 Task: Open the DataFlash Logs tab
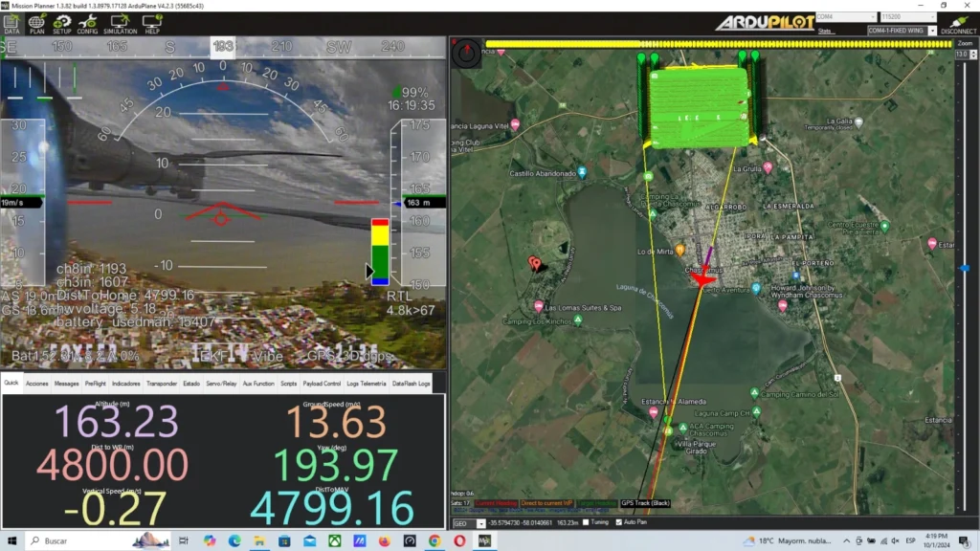412,384
